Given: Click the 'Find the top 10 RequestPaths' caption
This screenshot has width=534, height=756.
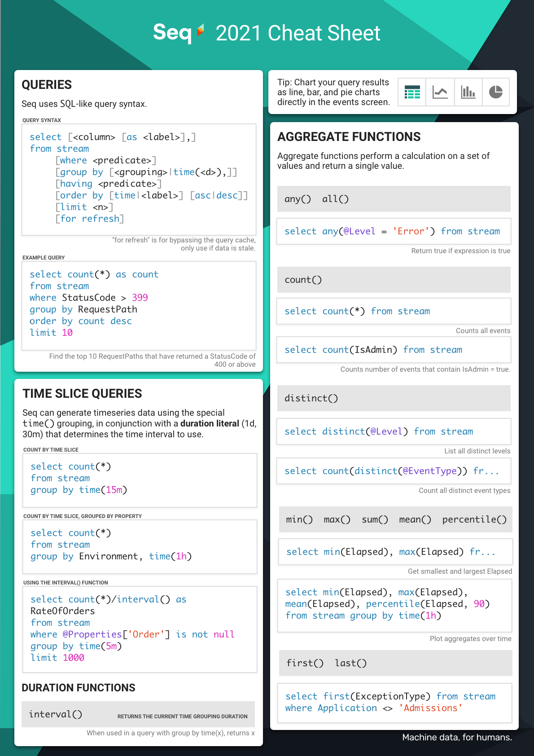Looking at the screenshot, I should click(x=153, y=360).
